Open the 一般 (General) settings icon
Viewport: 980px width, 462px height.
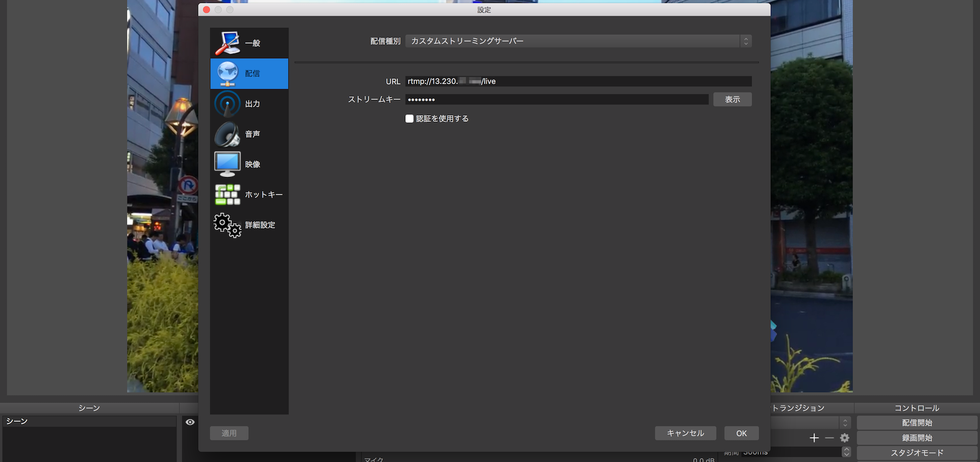pos(227,43)
